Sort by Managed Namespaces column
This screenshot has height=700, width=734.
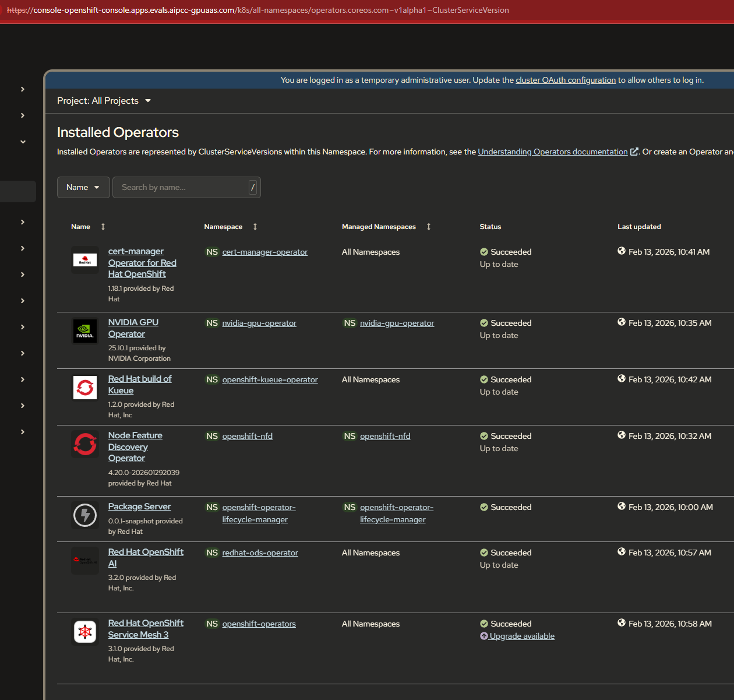(429, 227)
